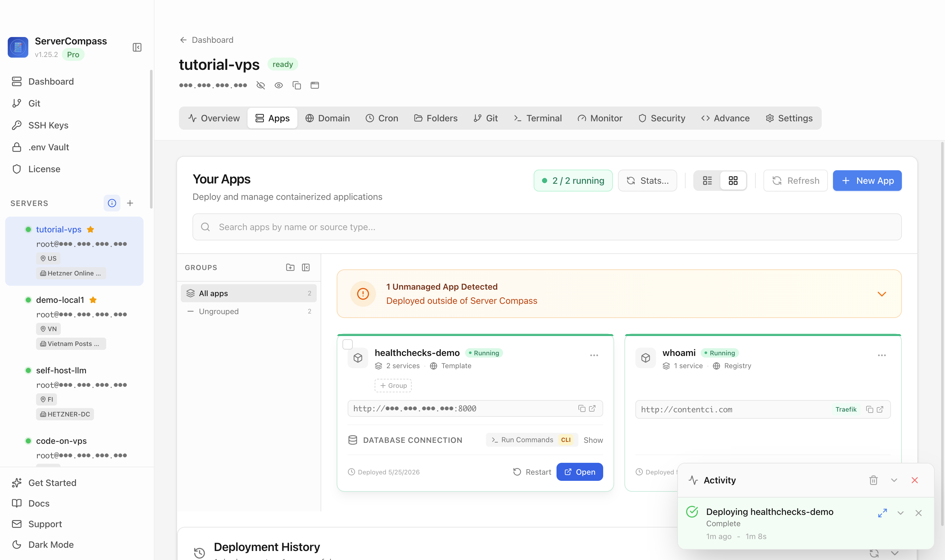The image size is (945, 560).
Task: Add healthchecks-demo to a Group
Action: click(393, 386)
